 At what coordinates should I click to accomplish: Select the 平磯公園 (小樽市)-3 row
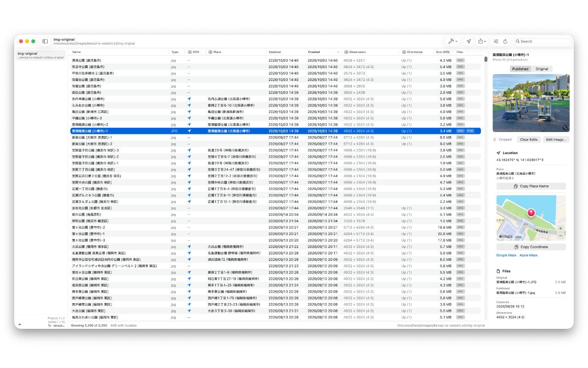coord(276,118)
